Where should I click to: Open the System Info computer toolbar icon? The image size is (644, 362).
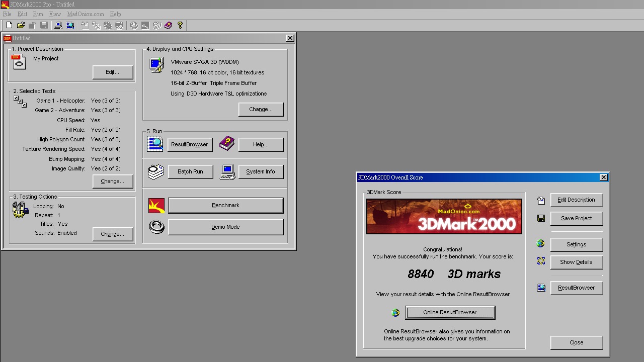click(58, 25)
